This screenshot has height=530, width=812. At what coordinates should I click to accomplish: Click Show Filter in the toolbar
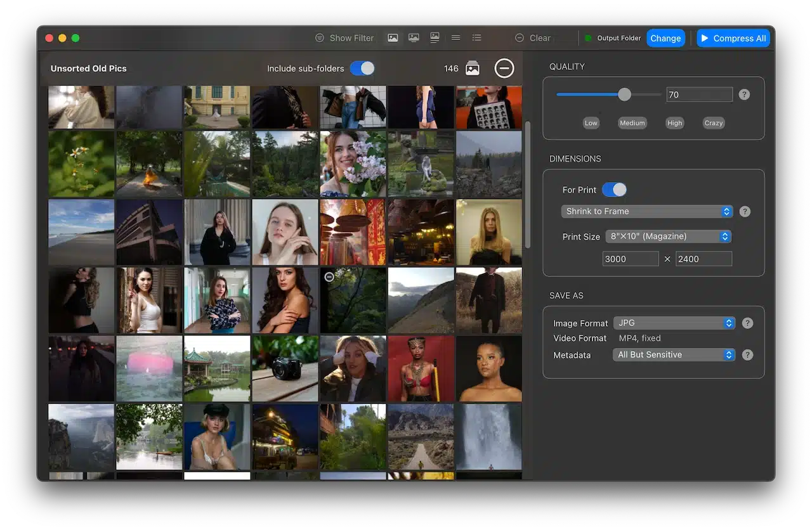tap(344, 38)
